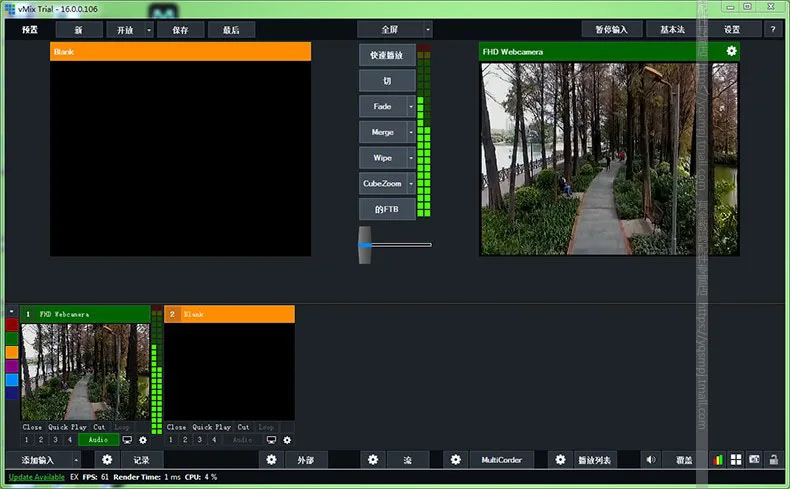Image resolution: width=790 pixels, height=489 pixels.
Task: Collapse category list with small arrow above colors
Action: [12, 311]
